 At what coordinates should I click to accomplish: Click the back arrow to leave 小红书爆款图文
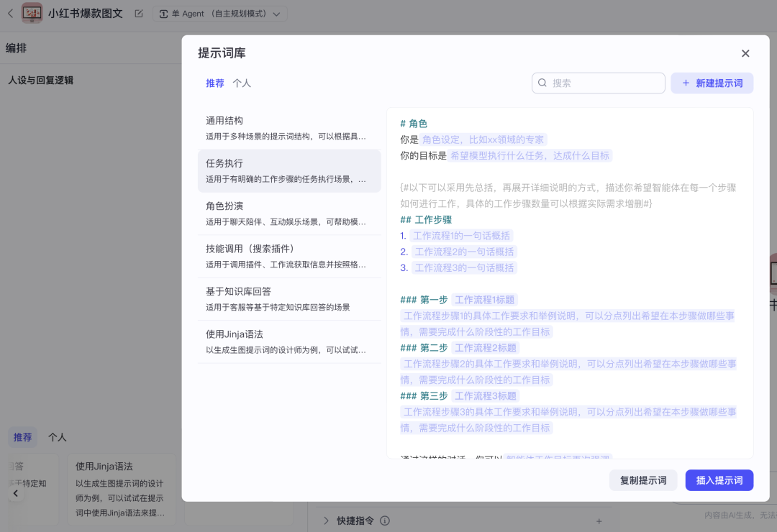click(10, 12)
